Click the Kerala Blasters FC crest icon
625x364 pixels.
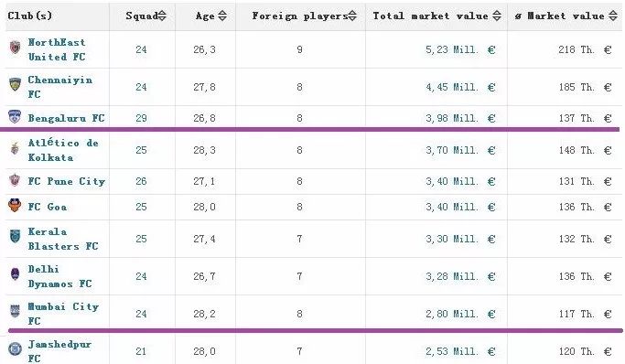click(x=15, y=237)
